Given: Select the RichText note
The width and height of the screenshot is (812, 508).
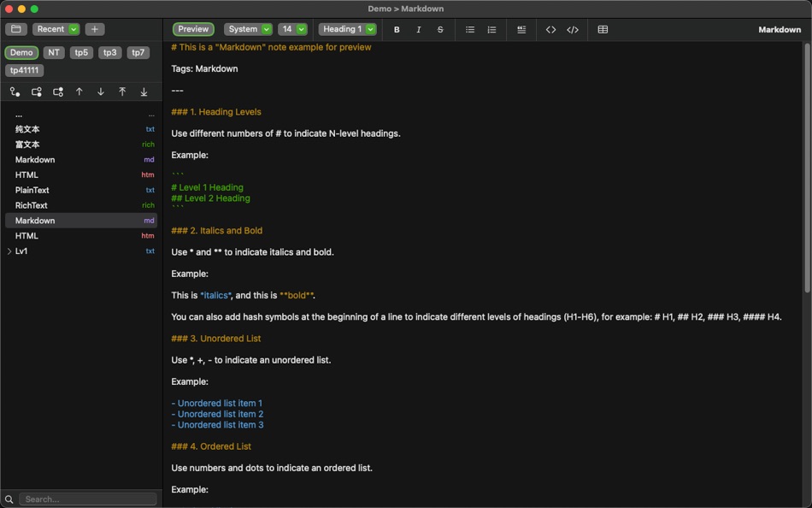Looking at the screenshot, I should click(x=81, y=205).
